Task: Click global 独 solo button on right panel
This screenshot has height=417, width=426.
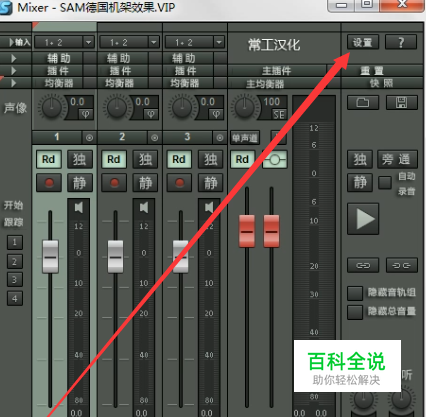Action: tap(360, 160)
